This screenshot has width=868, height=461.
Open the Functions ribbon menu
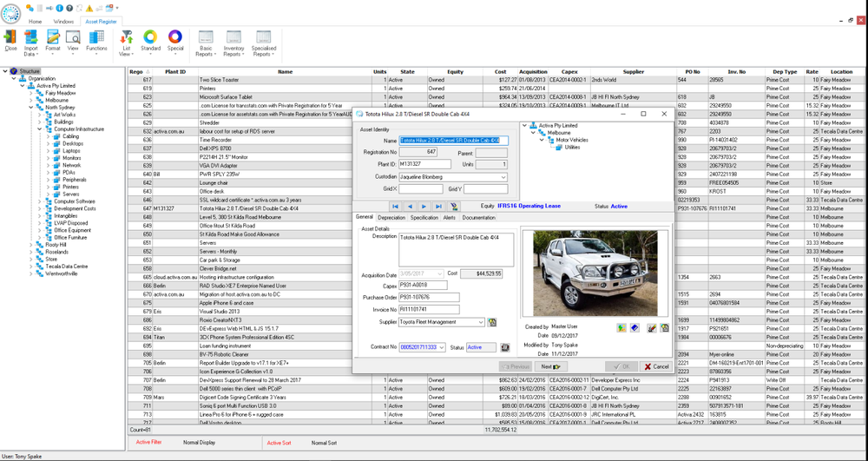point(96,43)
